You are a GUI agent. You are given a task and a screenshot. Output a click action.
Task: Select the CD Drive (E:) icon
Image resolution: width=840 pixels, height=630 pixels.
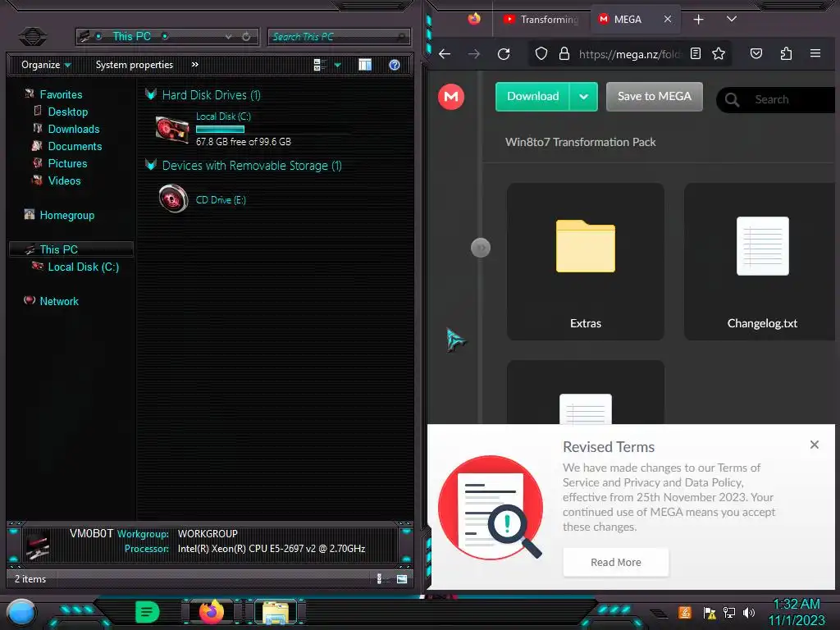[x=173, y=199]
